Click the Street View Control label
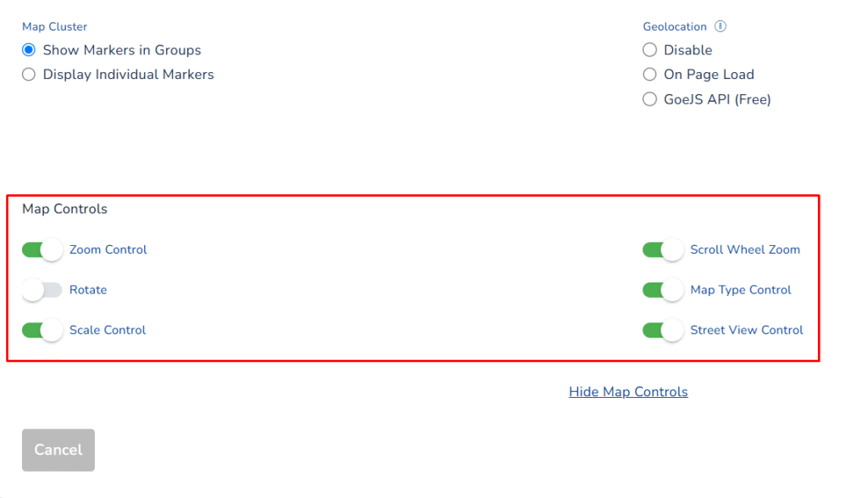The height and width of the screenshot is (498, 868). (746, 330)
